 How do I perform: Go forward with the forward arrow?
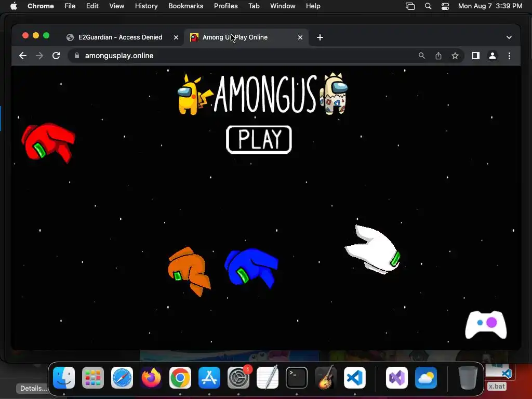[x=39, y=56]
